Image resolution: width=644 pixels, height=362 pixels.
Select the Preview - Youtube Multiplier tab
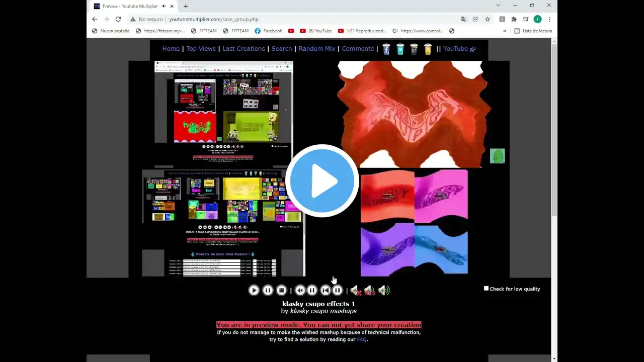[x=134, y=6]
